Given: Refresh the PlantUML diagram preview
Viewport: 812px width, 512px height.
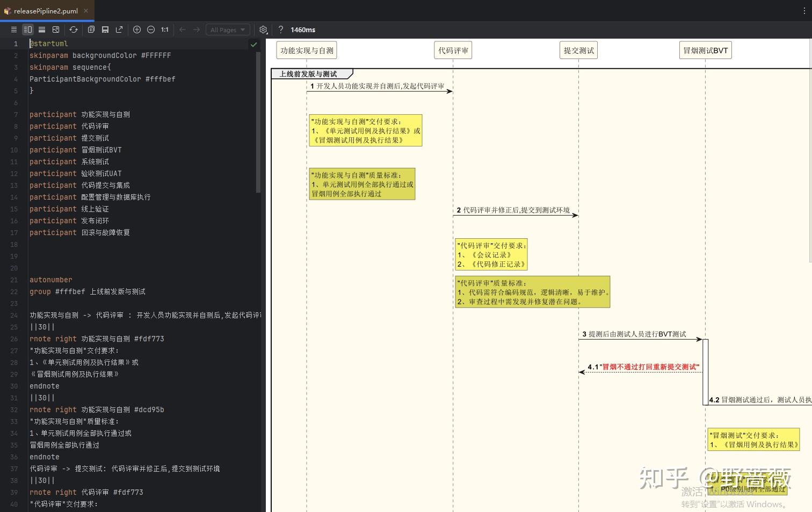Looking at the screenshot, I should pos(74,30).
